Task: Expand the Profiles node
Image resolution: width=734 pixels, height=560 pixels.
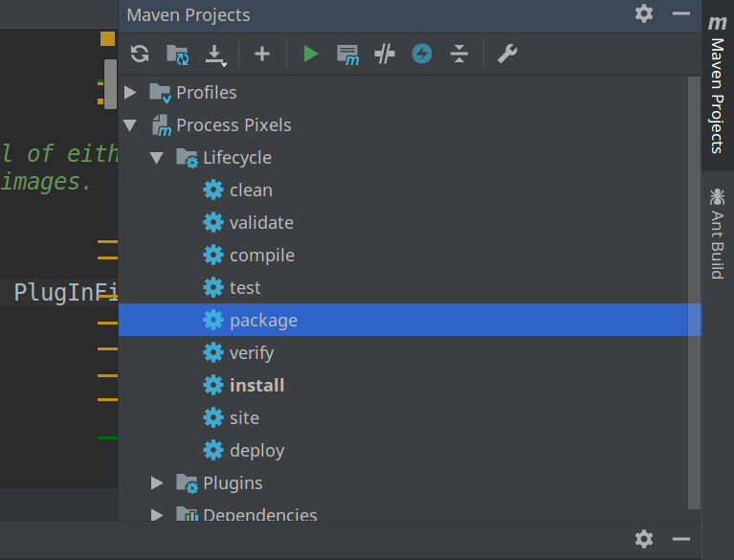Action: (x=131, y=93)
